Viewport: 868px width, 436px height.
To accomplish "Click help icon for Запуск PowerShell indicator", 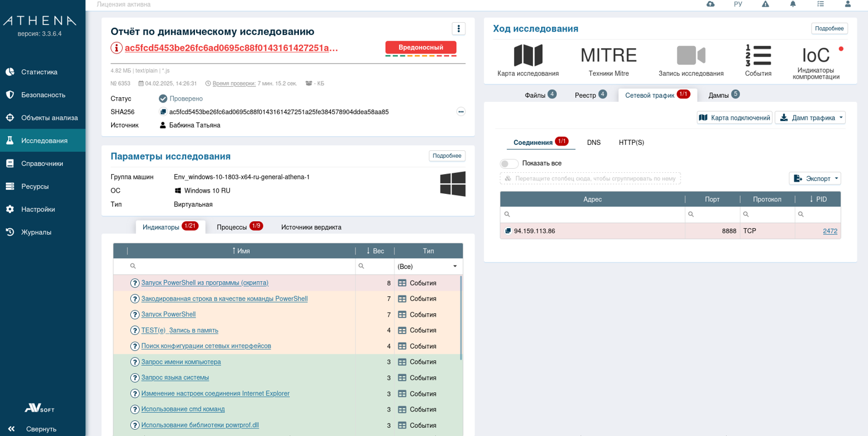I will click(x=135, y=315).
